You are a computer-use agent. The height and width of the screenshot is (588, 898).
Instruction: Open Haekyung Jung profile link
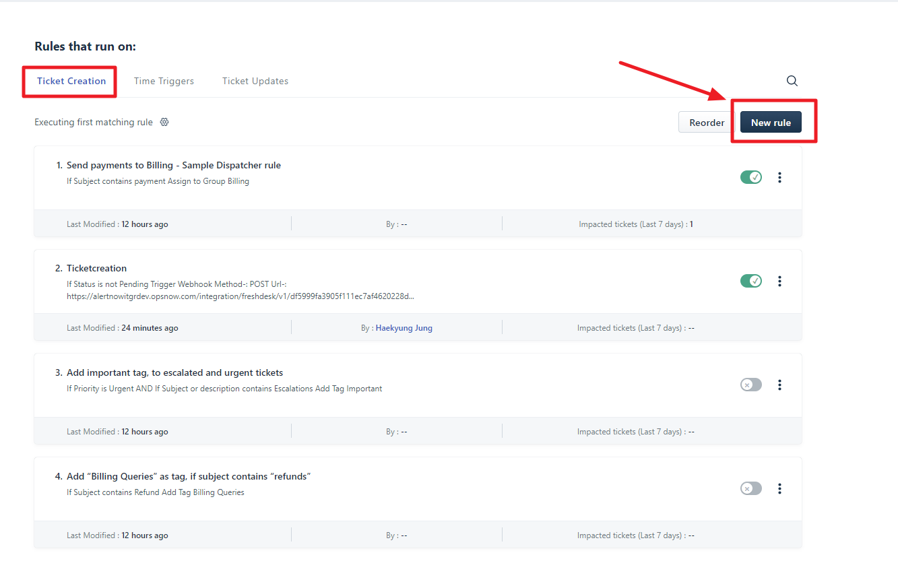click(x=404, y=328)
